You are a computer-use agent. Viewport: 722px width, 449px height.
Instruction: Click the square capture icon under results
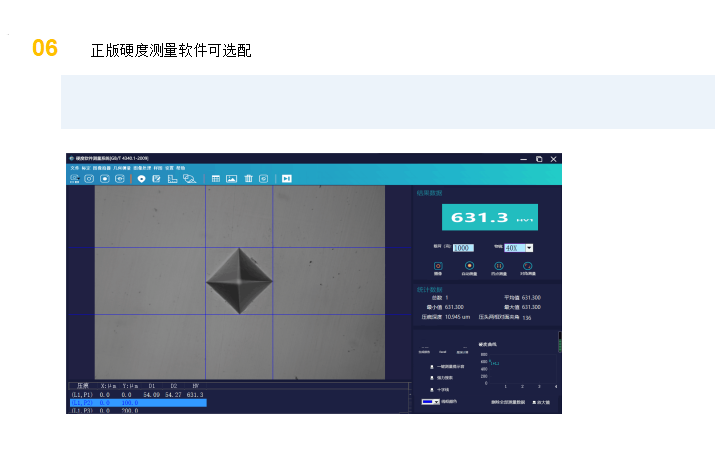coord(438,266)
